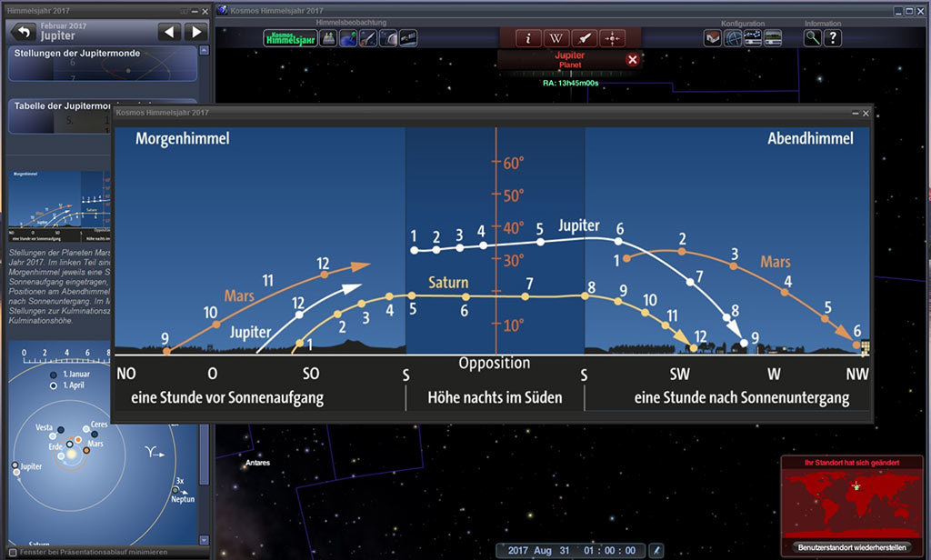Viewport: 931px width, 560px height.
Task: Click 'Höhe nachts im Süden' caption
Action: point(495,397)
